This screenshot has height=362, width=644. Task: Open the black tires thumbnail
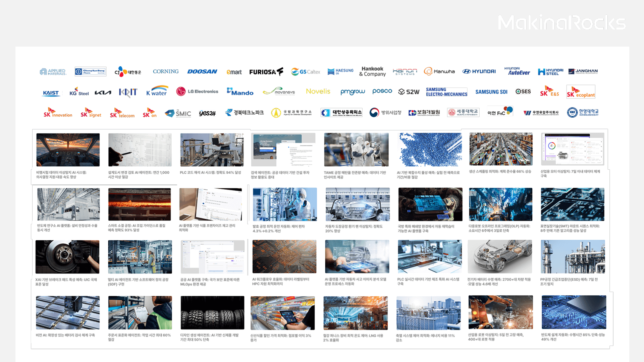tap(212, 312)
